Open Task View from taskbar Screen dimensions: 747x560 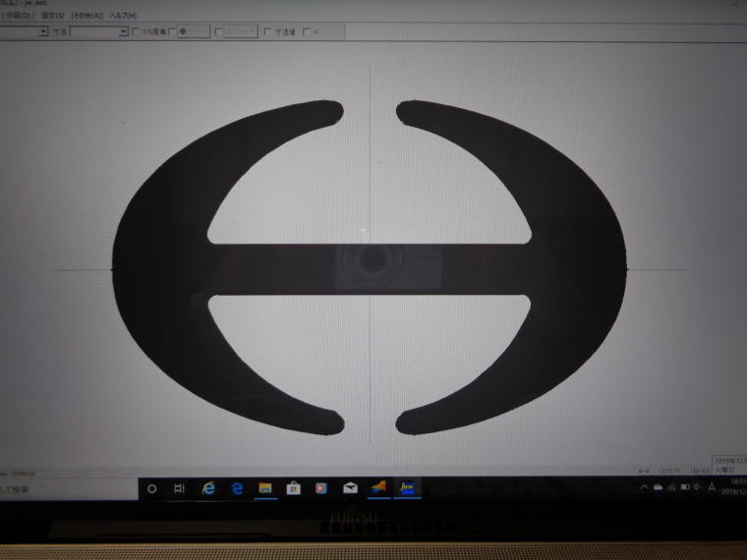[x=179, y=488]
